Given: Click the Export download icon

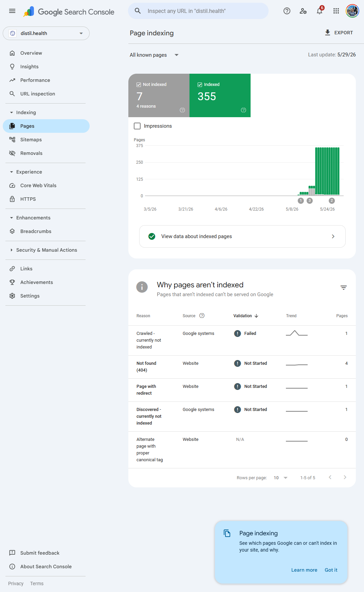Looking at the screenshot, I should click(328, 33).
